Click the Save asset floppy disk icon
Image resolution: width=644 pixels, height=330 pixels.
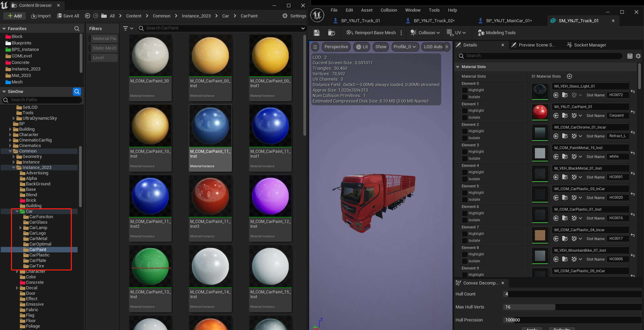[x=317, y=33]
